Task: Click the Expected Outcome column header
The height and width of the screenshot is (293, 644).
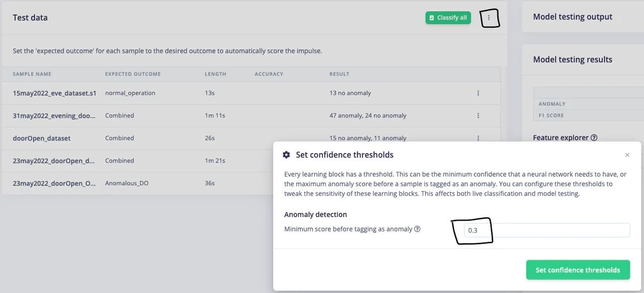Action: (133, 74)
